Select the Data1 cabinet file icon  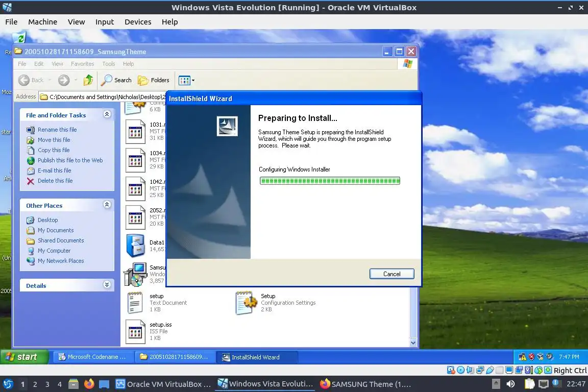[x=135, y=246]
